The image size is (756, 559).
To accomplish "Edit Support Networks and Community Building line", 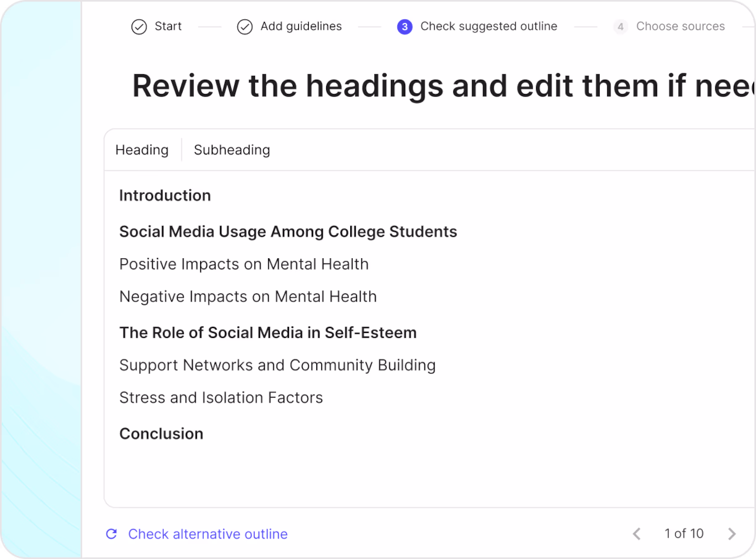I will 277,365.
